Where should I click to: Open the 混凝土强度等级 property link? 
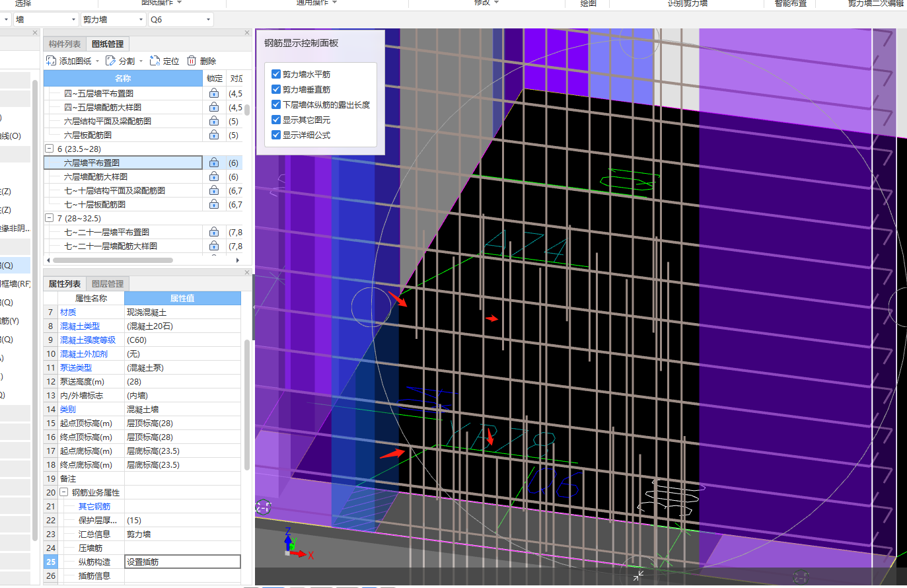[x=88, y=340]
